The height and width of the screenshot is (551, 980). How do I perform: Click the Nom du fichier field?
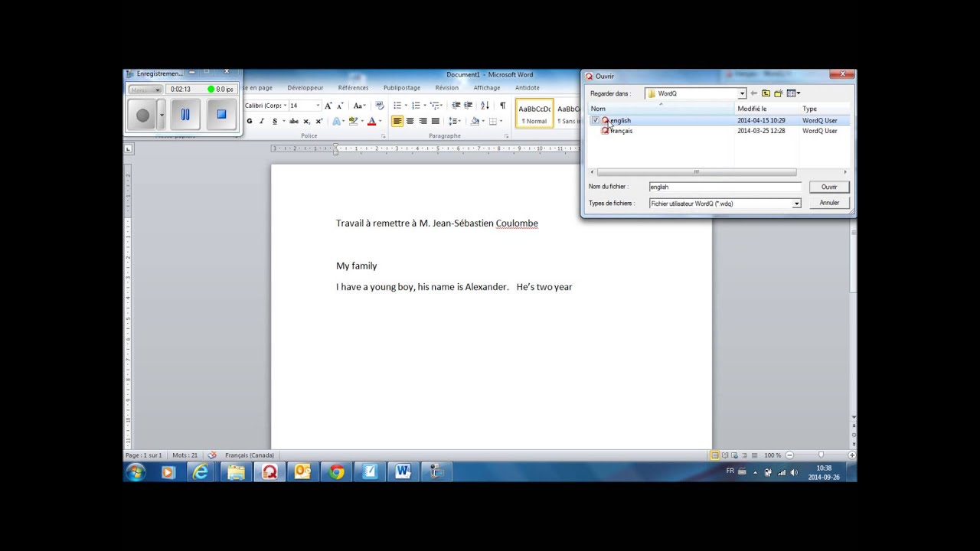point(725,187)
